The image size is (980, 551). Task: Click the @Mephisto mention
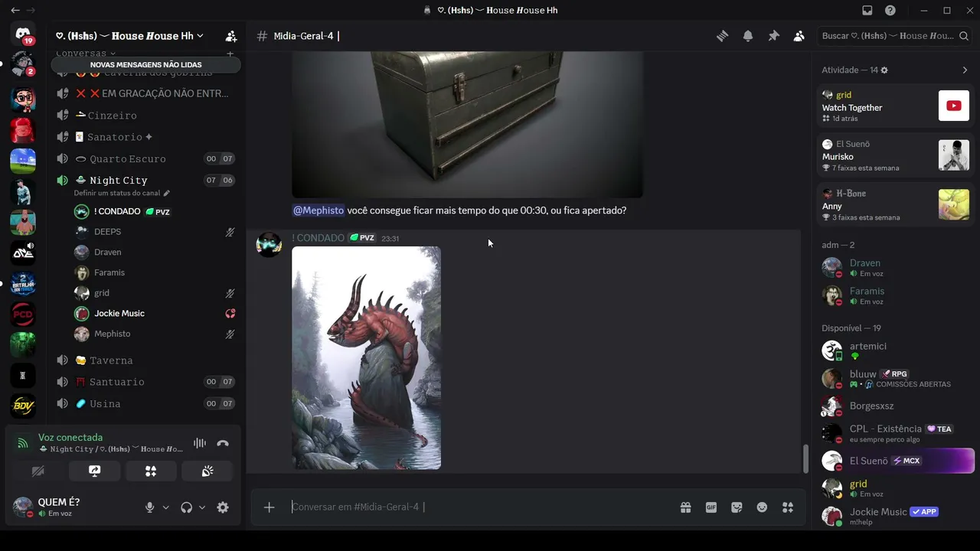click(318, 210)
